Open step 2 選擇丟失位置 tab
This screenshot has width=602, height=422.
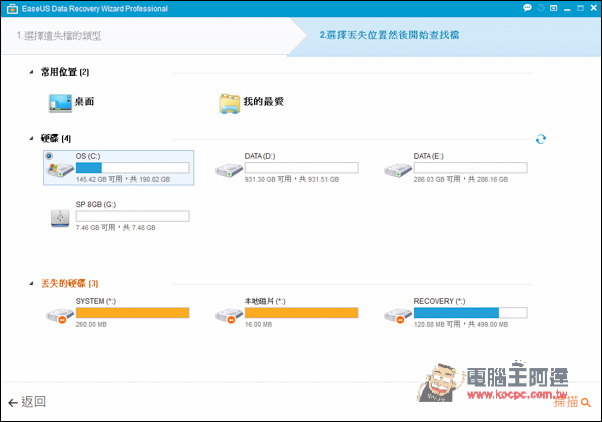pyautogui.click(x=389, y=35)
